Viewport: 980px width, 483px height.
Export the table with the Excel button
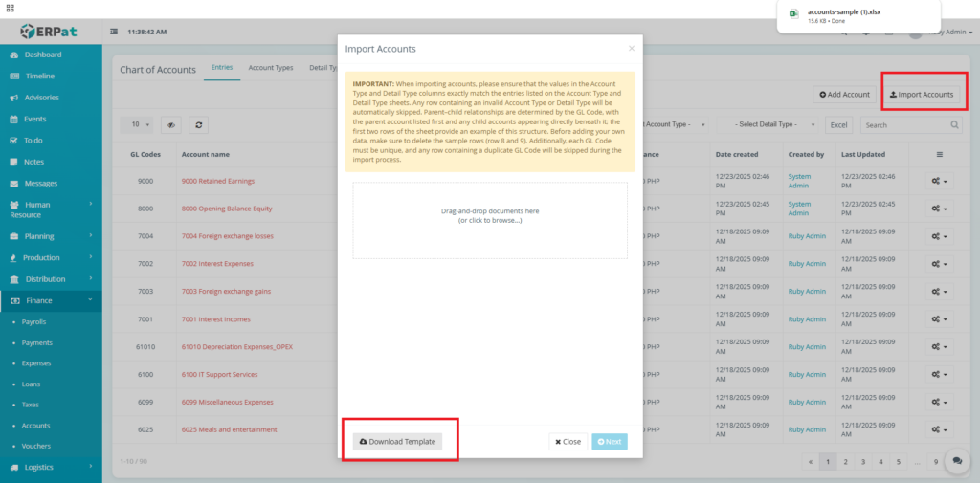(x=838, y=125)
